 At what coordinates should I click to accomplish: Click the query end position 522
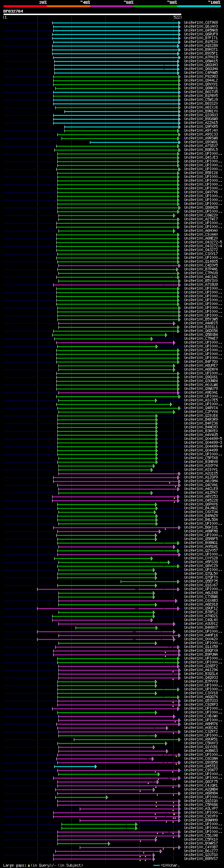(x=177, y=17)
